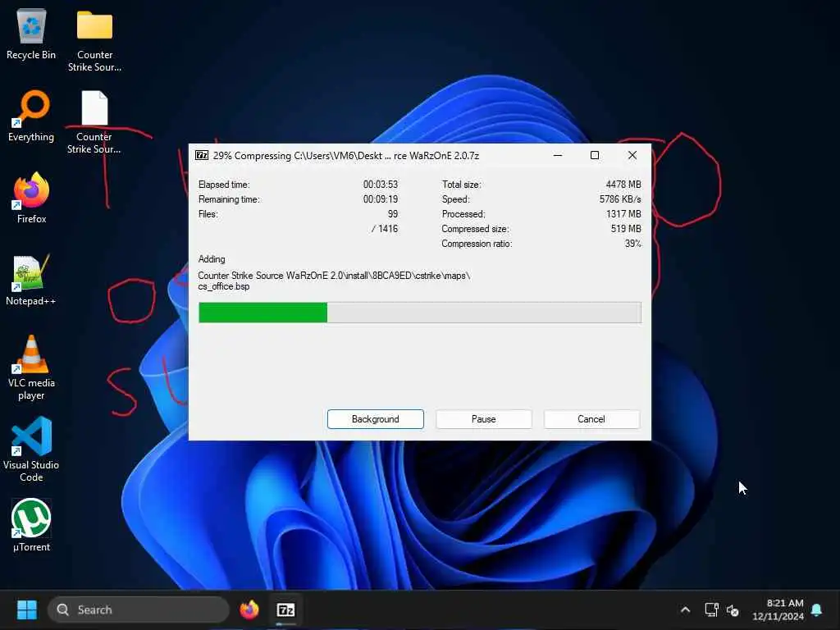Click the elapsed time value 00:03:53
Image resolution: width=840 pixels, height=630 pixels.
coord(381,185)
